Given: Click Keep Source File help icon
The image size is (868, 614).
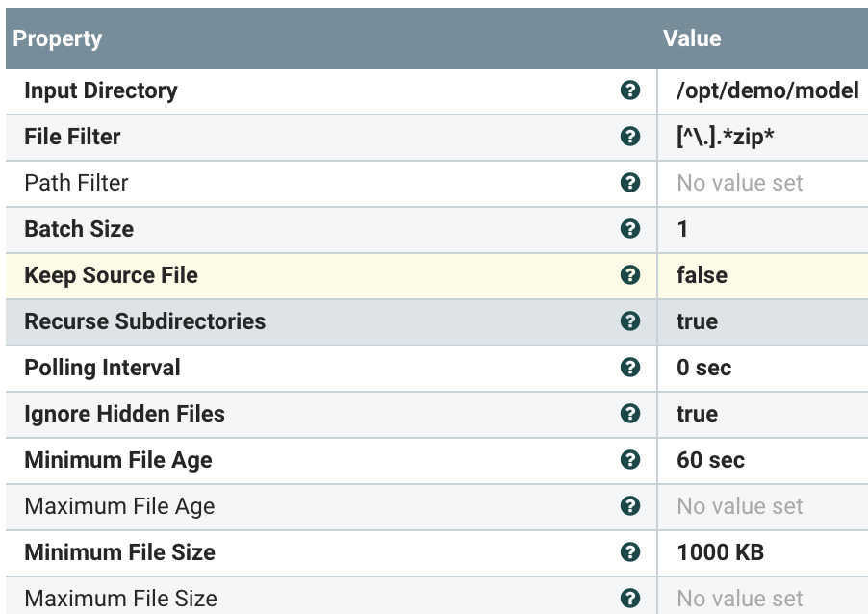Looking at the screenshot, I should tap(630, 275).
